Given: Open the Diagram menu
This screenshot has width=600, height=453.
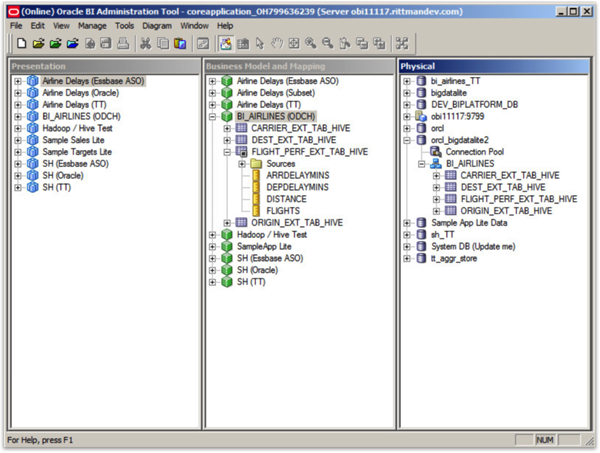Looking at the screenshot, I should coord(157,26).
